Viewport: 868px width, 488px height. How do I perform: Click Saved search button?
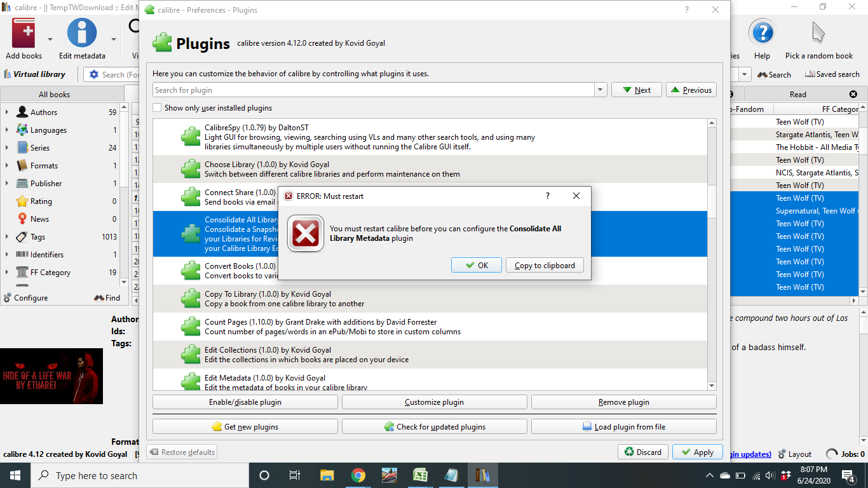pos(832,74)
